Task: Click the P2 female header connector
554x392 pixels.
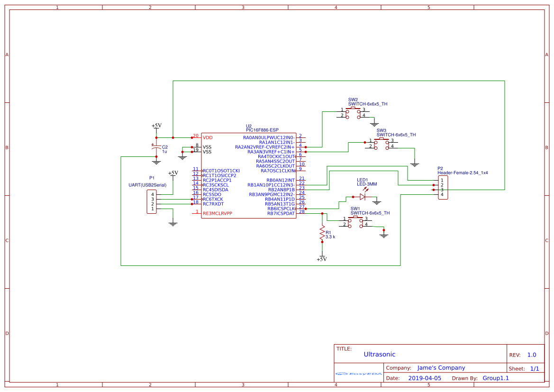Action: [x=442, y=187]
